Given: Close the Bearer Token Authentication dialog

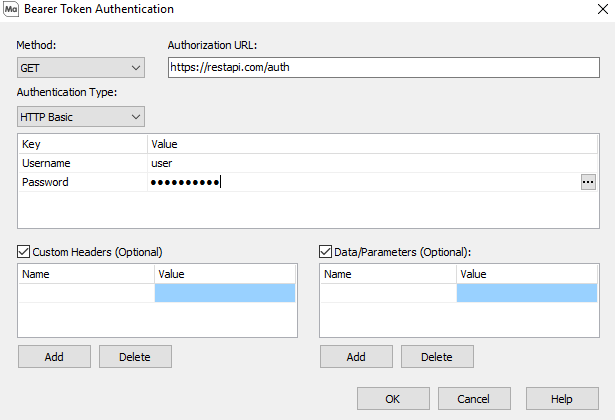Looking at the screenshot, I should [598, 10].
